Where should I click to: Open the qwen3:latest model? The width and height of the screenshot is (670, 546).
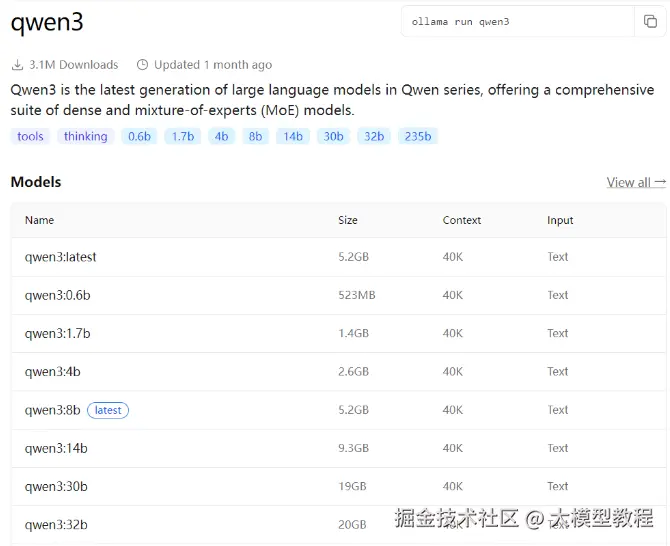coord(61,257)
